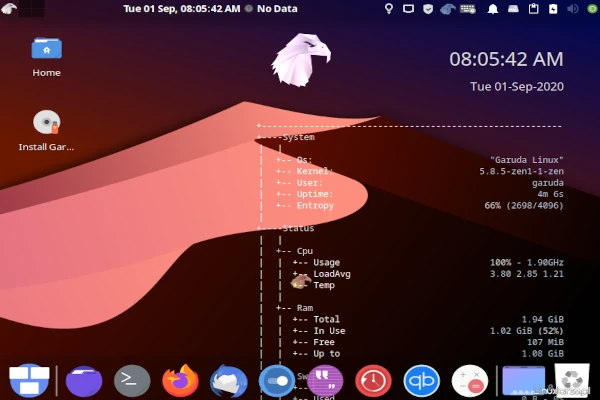
Task: Click the RAM total value '1.94 GiB'
Action: coord(543,319)
